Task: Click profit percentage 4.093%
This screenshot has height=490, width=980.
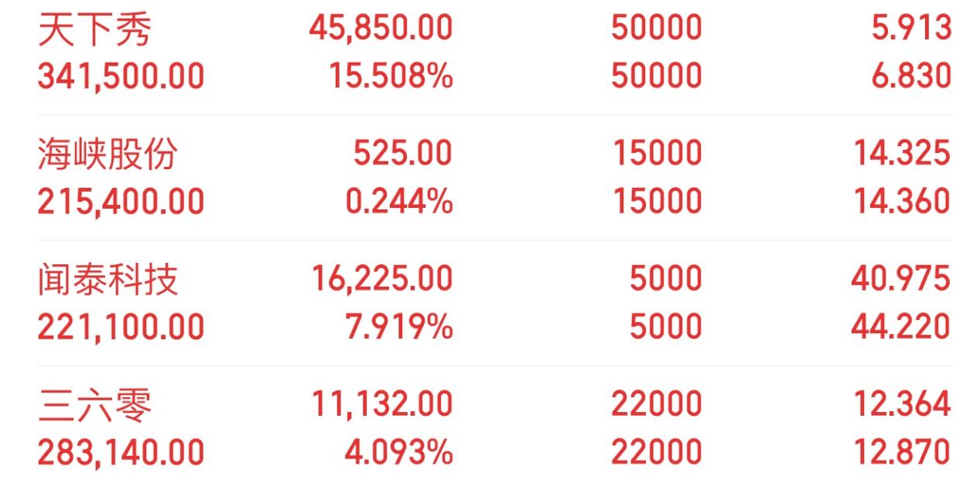Action: [398, 452]
